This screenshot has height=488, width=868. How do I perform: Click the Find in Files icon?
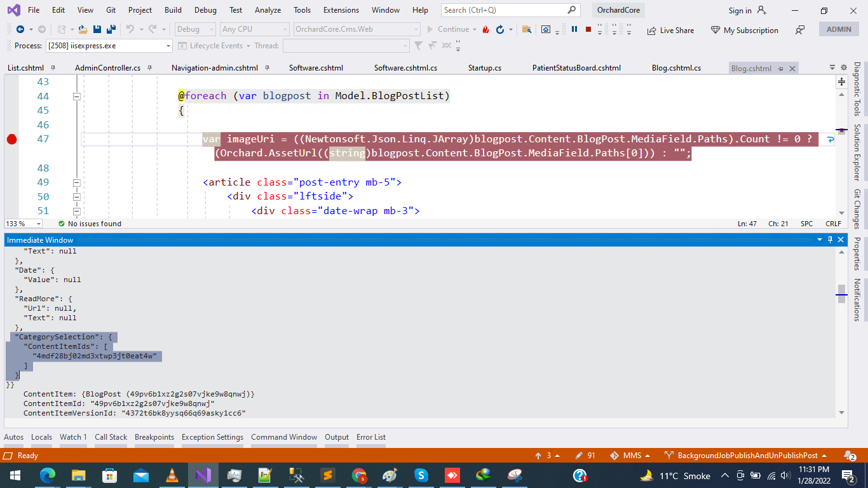pyautogui.click(x=527, y=29)
